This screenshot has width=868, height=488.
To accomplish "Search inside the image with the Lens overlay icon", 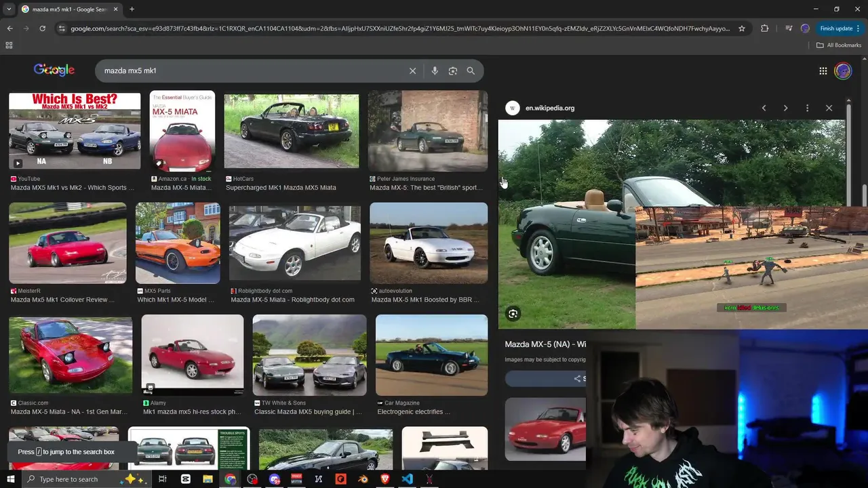I will point(513,314).
